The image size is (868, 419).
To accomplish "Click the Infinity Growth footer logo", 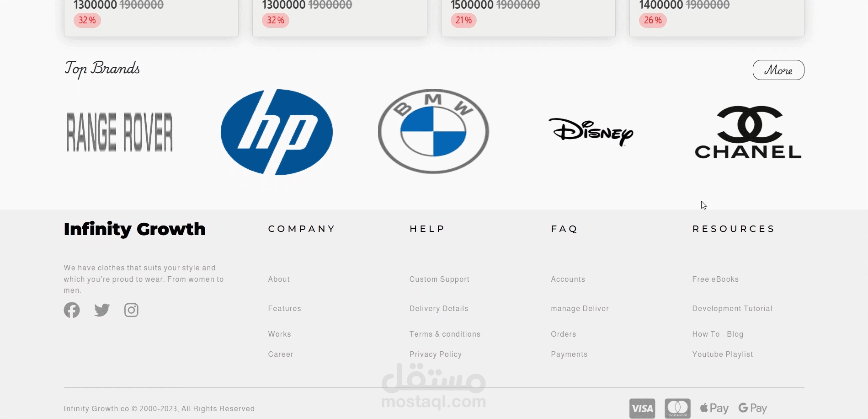I will [x=135, y=229].
